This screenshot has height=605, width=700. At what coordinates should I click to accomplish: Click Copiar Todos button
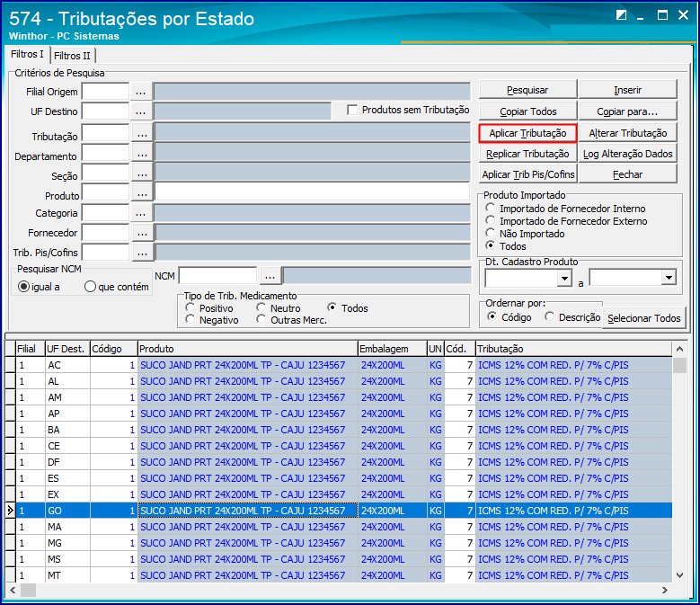pos(527,111)
